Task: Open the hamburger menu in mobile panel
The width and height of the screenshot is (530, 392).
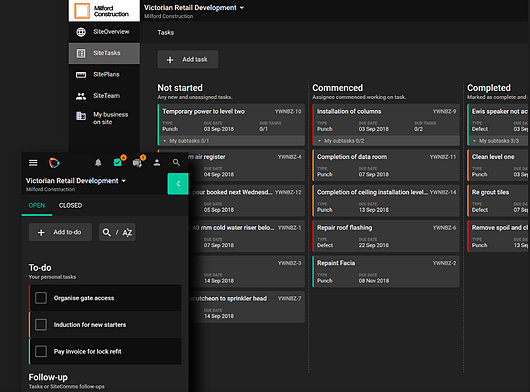Action: click(x=33, y=163)
